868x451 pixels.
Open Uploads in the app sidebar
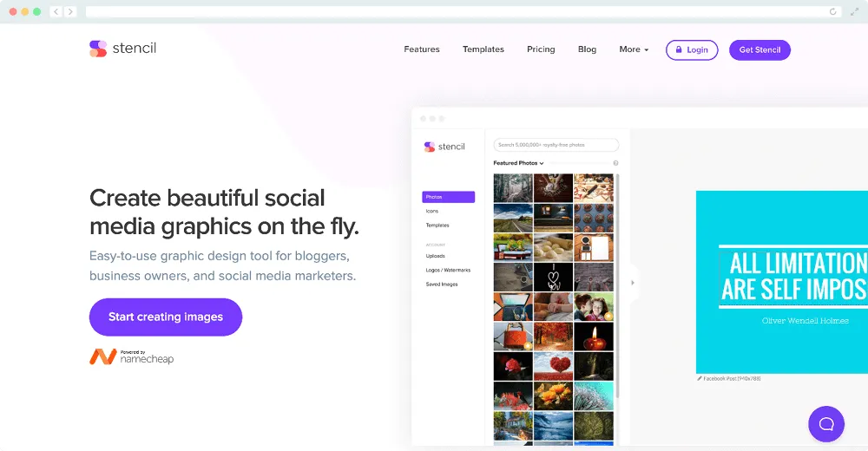pos(435,256)
